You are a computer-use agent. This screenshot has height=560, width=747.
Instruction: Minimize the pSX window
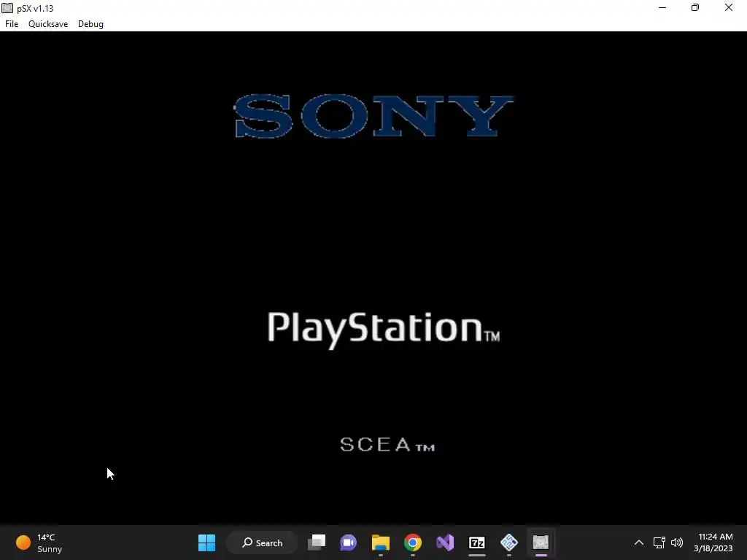[662, 7]
